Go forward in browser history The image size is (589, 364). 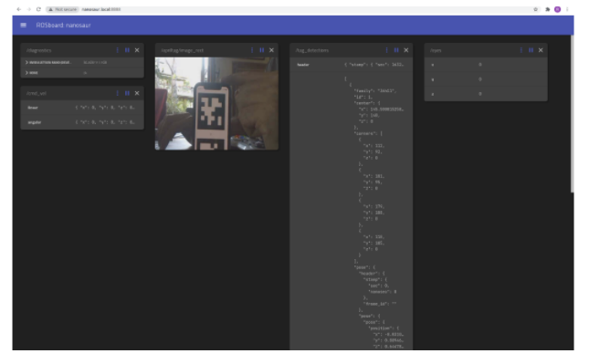point(28,9)
